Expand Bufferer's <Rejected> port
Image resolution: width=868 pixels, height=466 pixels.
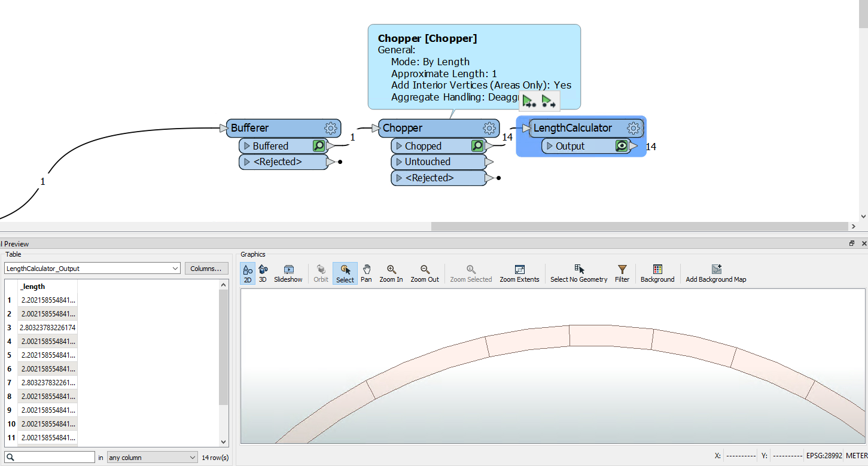coord(246,162)
